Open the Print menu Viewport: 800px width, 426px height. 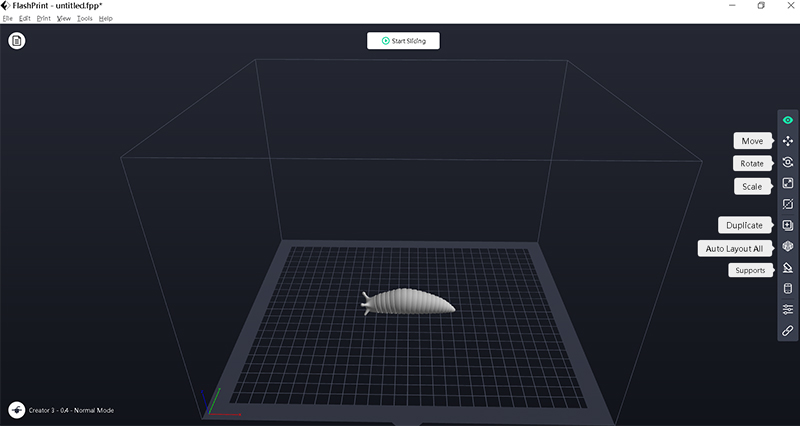[43, 18]
